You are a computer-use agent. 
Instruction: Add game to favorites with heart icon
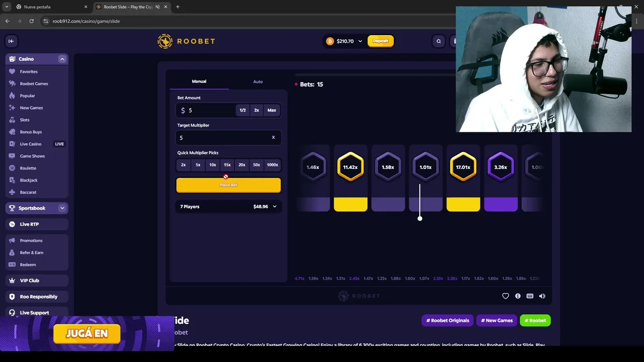coord(506,296)
